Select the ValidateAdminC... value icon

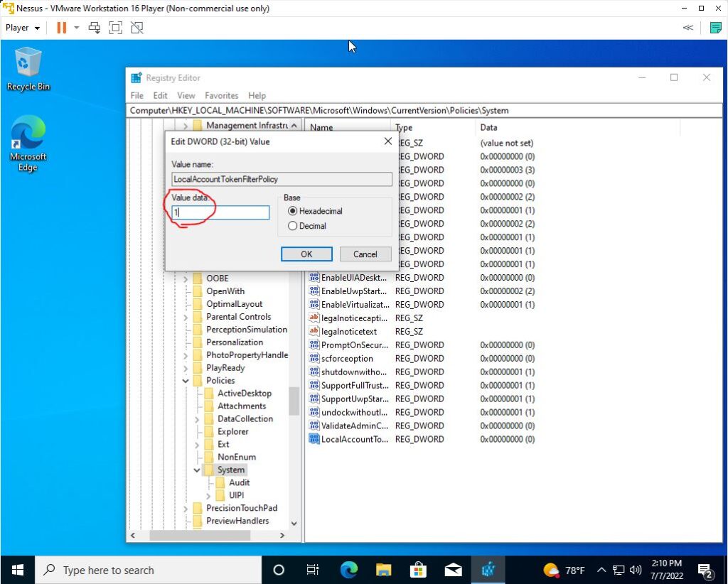314,426
